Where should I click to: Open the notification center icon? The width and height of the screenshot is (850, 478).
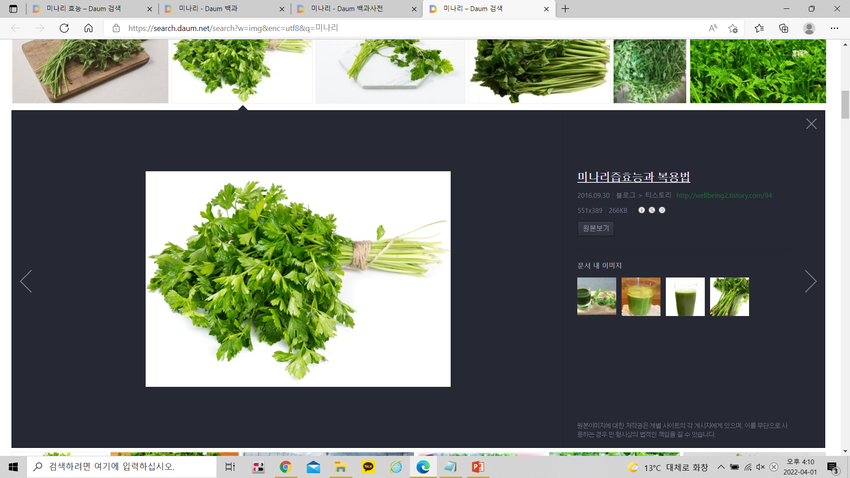tap(833, 467)
